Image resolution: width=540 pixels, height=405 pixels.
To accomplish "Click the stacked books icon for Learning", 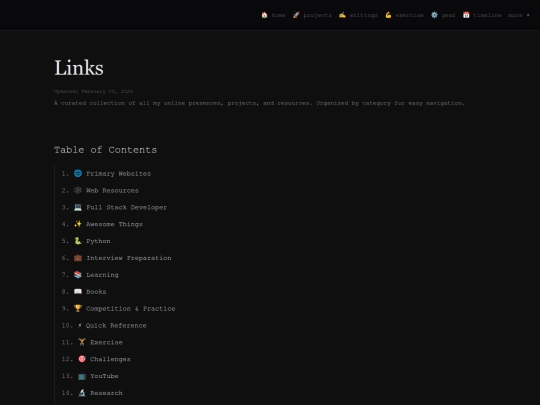I will tap(78, 274).
